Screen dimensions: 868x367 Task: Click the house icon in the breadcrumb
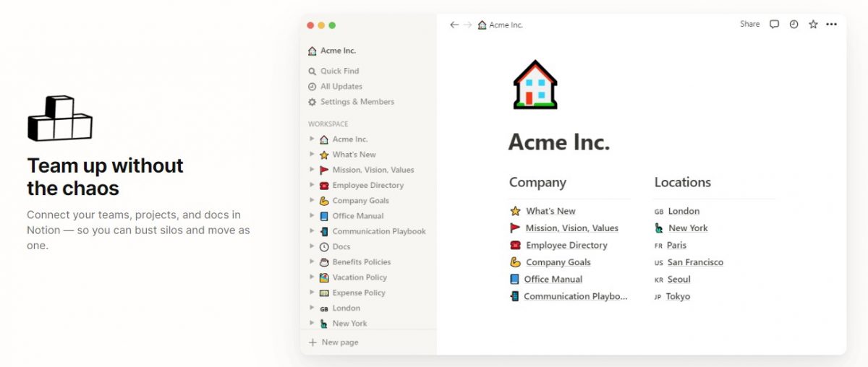pos(482,25)
